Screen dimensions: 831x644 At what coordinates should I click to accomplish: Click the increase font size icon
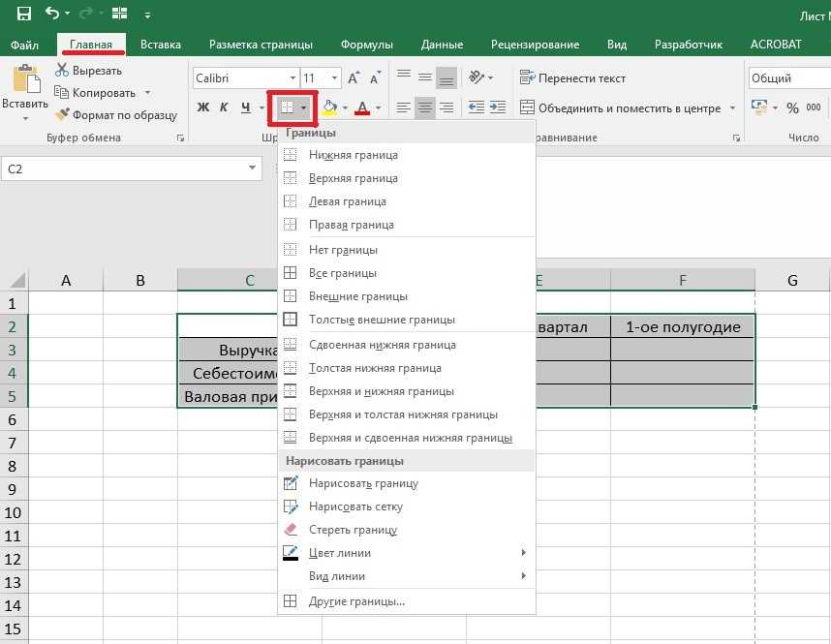[x=354, y=77]
